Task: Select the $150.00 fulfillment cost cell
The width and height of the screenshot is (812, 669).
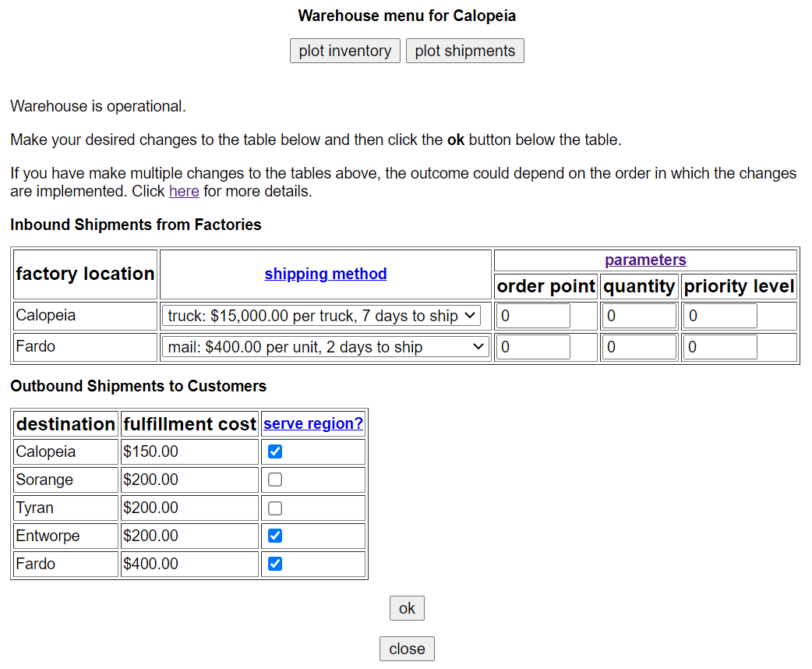Action: tap(189, 451)
